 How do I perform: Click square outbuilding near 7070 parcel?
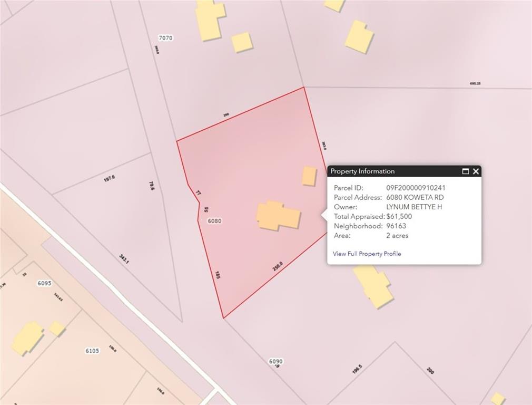pyautogui.click(x=242, y=43)
